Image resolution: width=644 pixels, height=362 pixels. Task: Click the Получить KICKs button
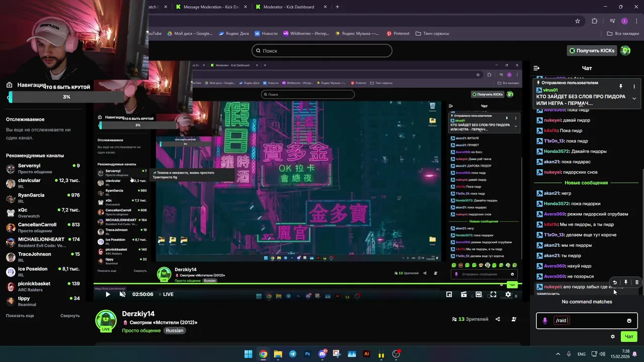[x=592, y=50]
